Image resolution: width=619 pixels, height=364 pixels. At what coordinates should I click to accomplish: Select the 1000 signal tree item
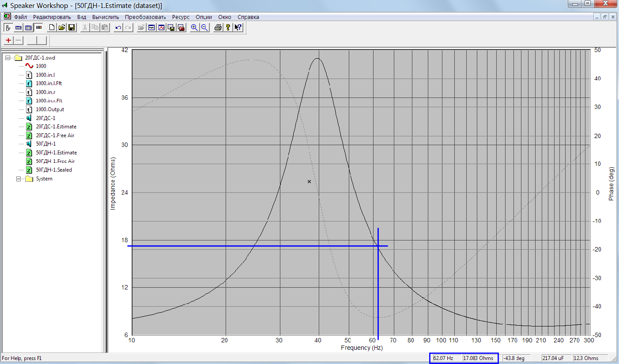click(x=41, y=66)
